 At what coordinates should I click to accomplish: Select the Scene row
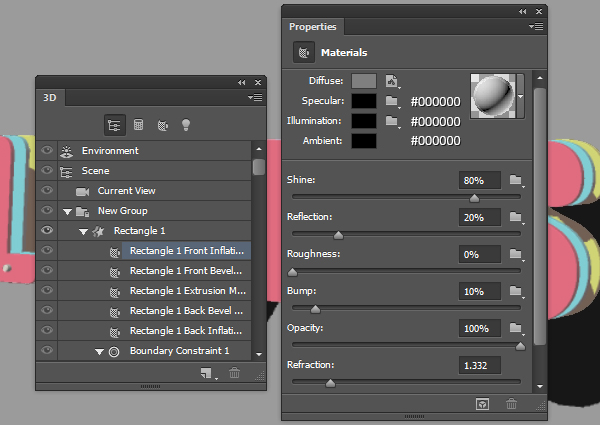(x=155, y=171)
